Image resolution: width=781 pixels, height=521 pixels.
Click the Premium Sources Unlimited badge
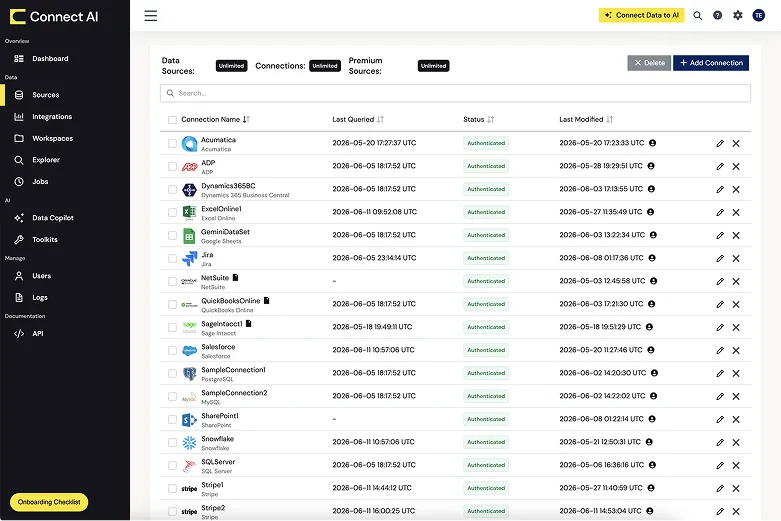click(433, 66)
